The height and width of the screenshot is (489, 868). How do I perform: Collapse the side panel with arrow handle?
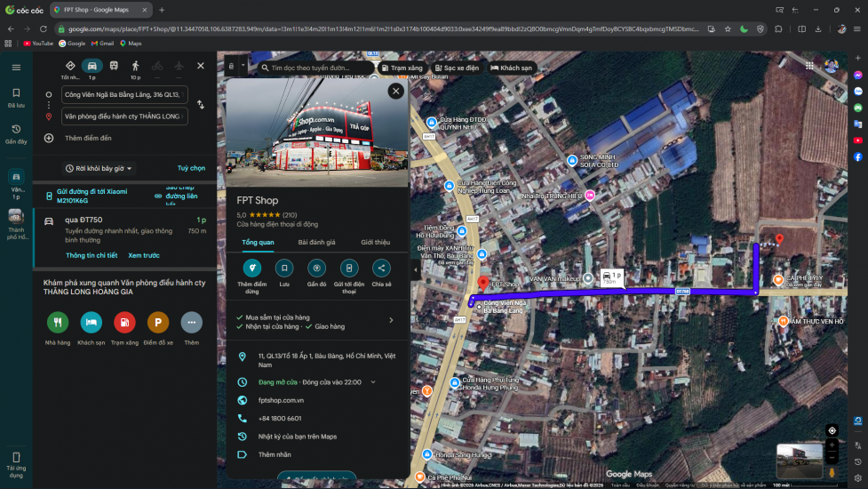[x=416, y=269]
